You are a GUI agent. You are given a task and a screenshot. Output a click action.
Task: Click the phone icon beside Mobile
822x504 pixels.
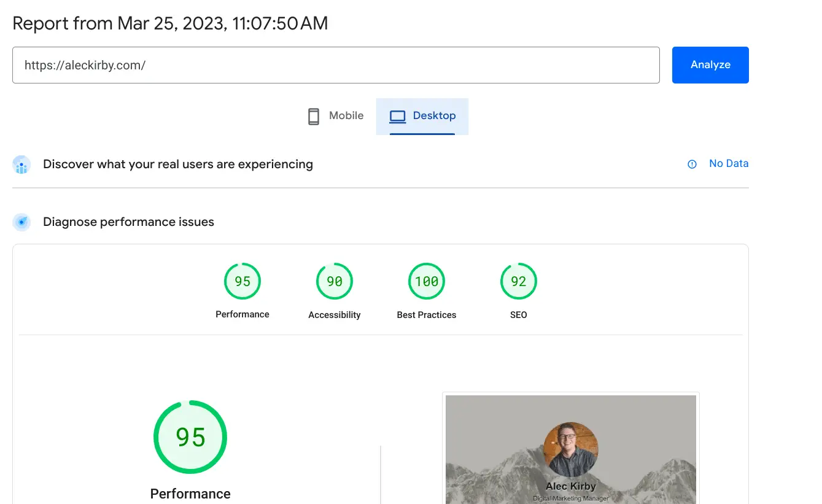314,116
